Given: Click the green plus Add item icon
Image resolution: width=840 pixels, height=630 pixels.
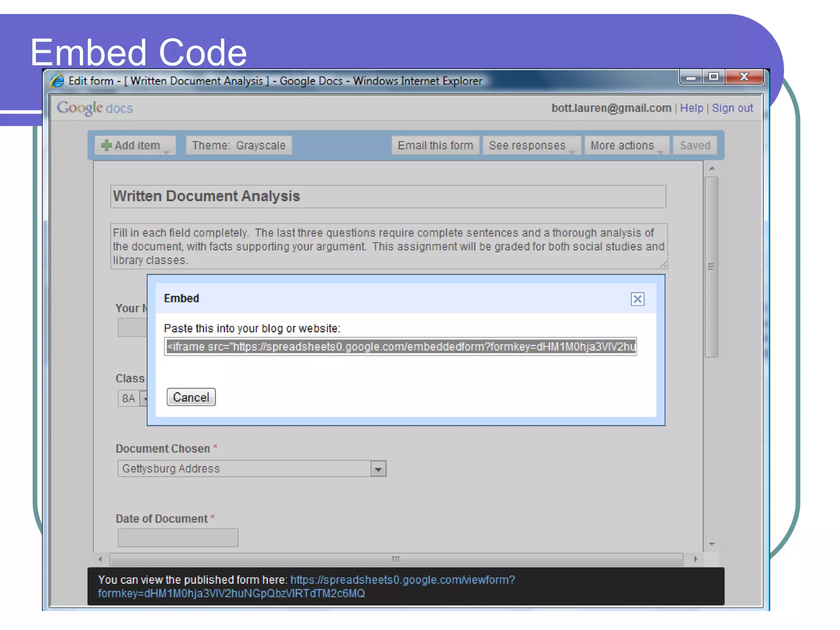Looking at the screenshot, I should (x=106, y=145).
